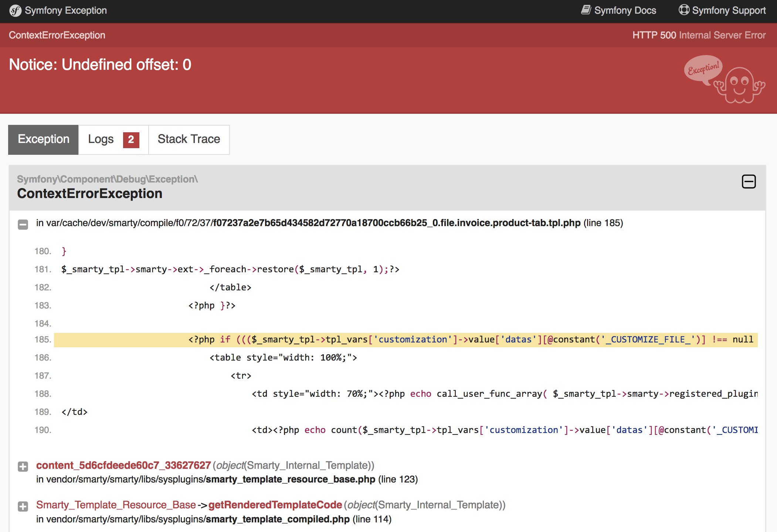The image size is (777, 532).
Task: Click the Symfony\Component\Debug\Exception\ namespace text
Action: point(107,179)
